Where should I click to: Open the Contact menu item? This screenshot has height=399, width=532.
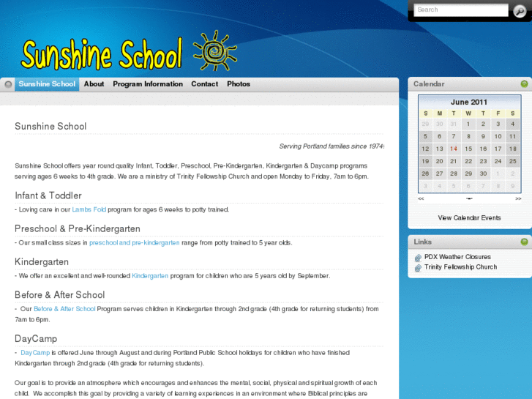205,84
